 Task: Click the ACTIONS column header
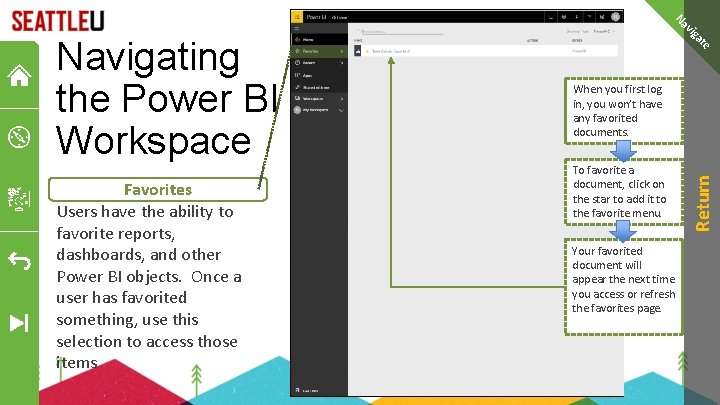[533, 40]
